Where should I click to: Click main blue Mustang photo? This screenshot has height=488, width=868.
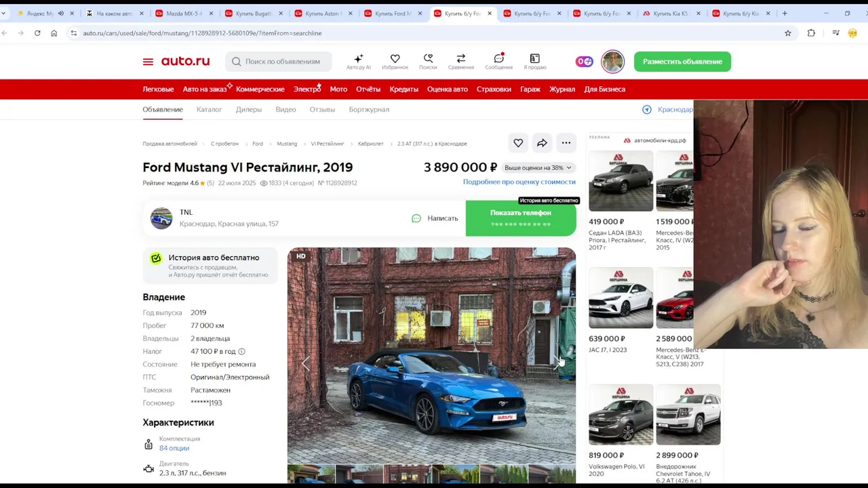coord(431,355)
